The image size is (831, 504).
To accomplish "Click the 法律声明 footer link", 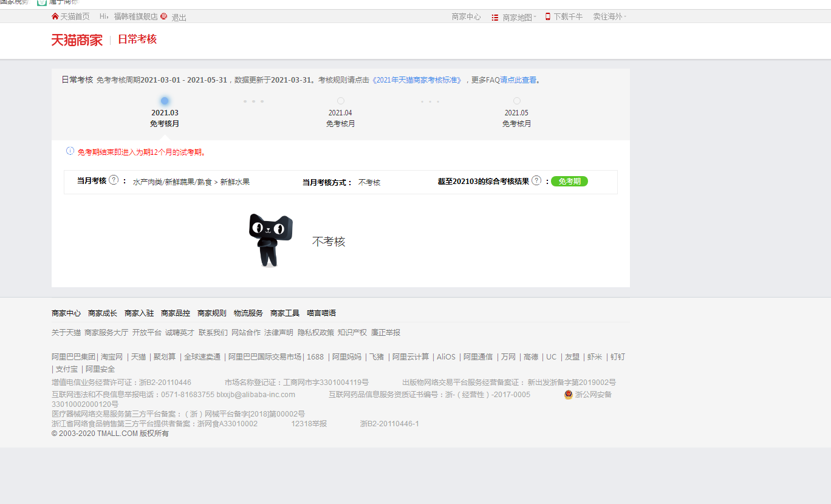I will 279,333.
